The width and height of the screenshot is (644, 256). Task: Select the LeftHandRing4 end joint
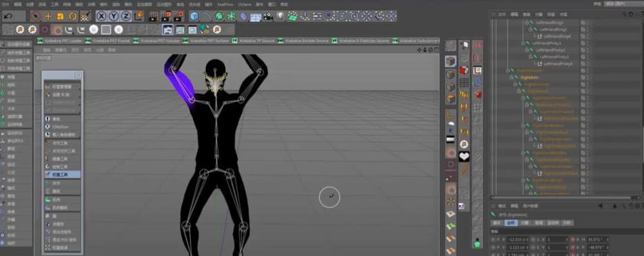557,36
